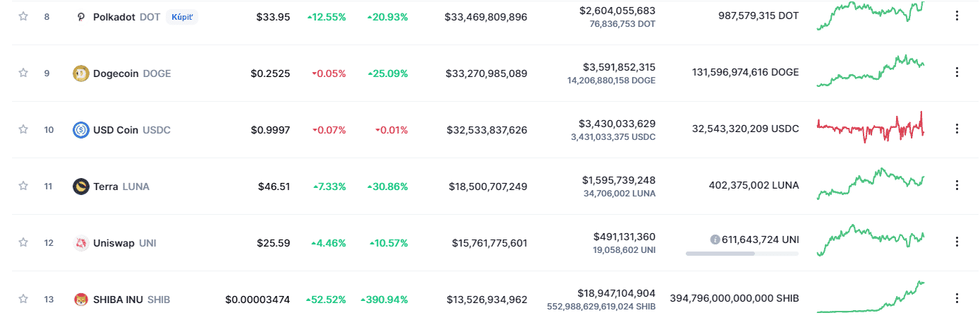The image size is (980, 325).
Task: Click the USD Coin logo icon
Action: tap(81, 130)
